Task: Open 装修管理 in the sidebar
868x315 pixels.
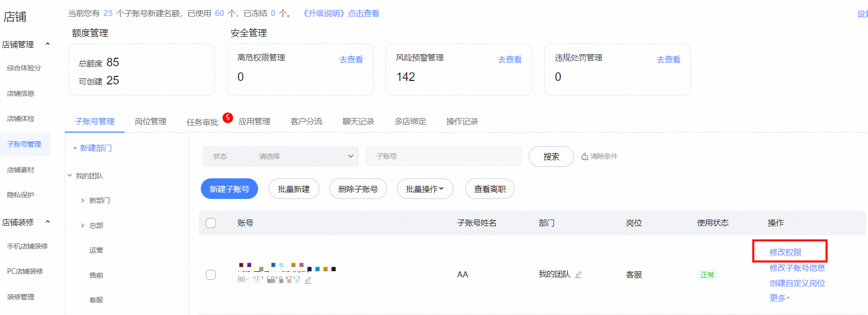Action: click(21, 297)
